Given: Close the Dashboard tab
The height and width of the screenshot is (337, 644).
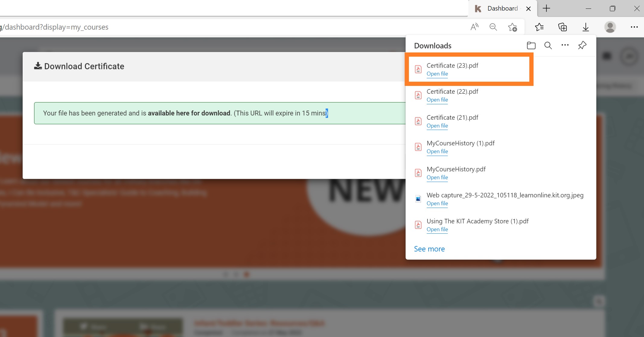Looking at the screenshot, I should click(528, 9).
